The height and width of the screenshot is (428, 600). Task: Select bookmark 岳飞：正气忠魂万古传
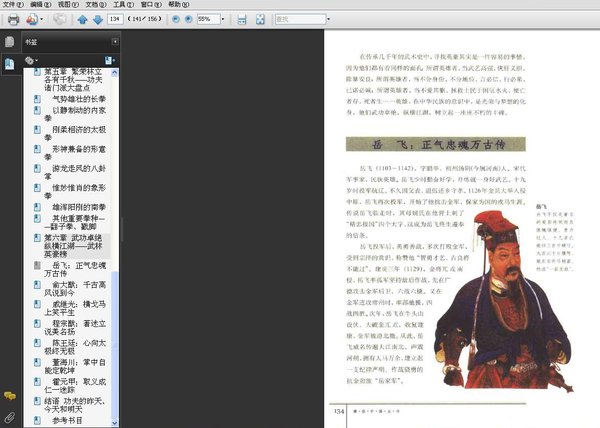75,269
